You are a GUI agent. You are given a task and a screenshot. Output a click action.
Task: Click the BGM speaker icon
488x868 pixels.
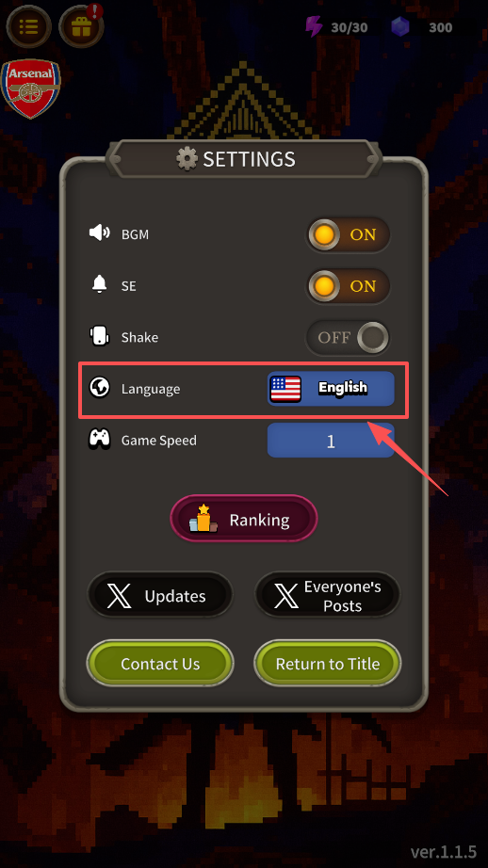[100, 233]
